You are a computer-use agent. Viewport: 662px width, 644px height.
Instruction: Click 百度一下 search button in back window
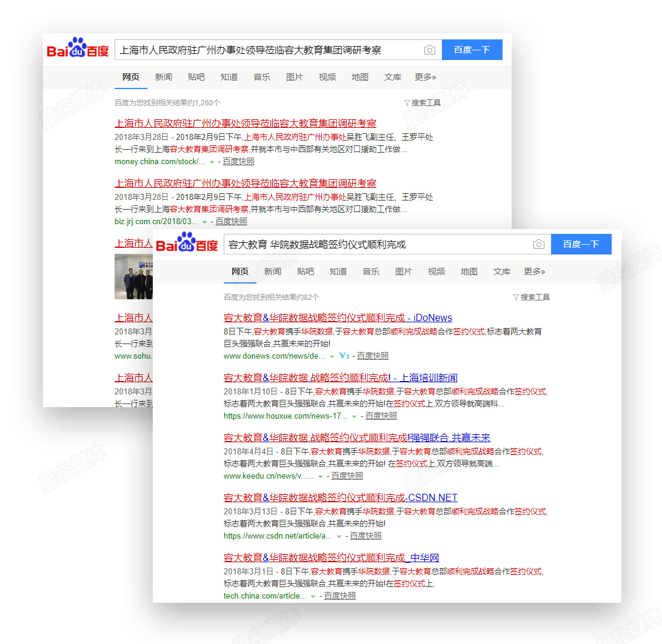click(x=472, y=50)
